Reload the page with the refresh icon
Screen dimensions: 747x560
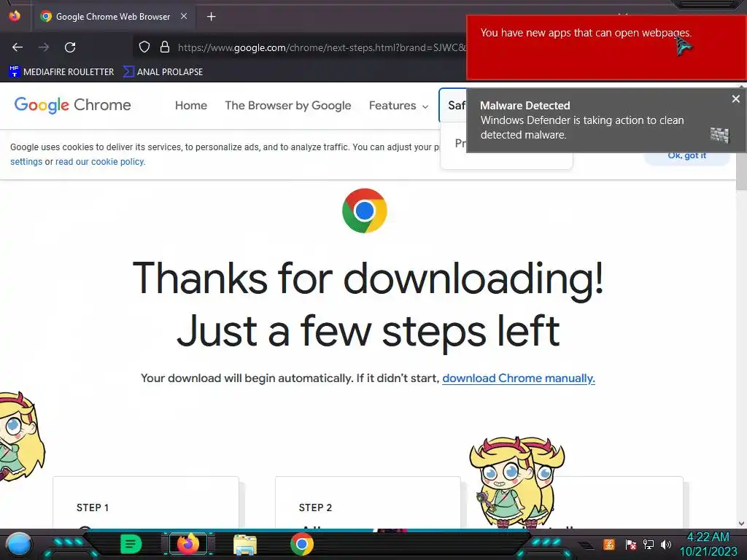coord(70,47)
